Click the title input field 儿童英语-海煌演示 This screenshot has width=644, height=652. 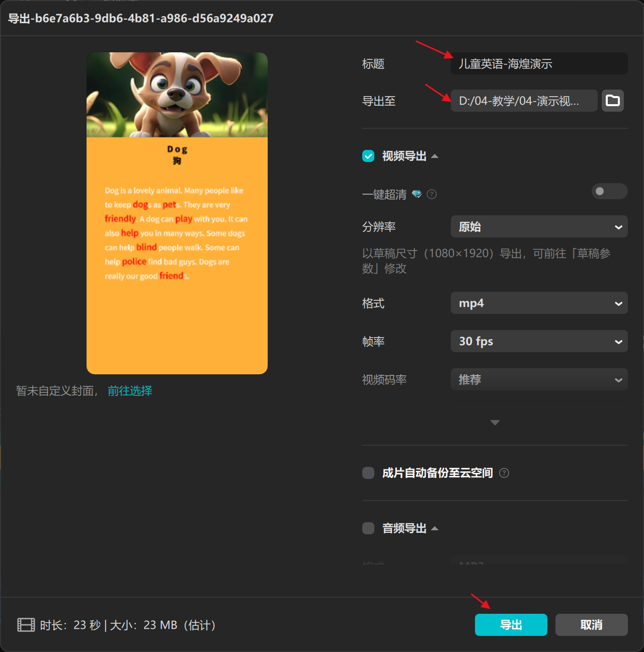tap(538, 63)
